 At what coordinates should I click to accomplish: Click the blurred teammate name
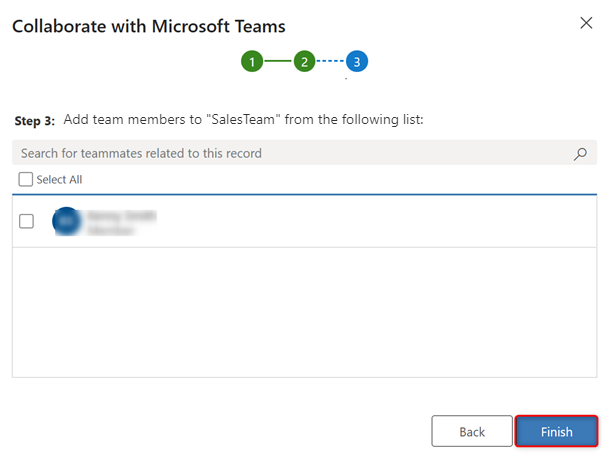tap(120, 214)
